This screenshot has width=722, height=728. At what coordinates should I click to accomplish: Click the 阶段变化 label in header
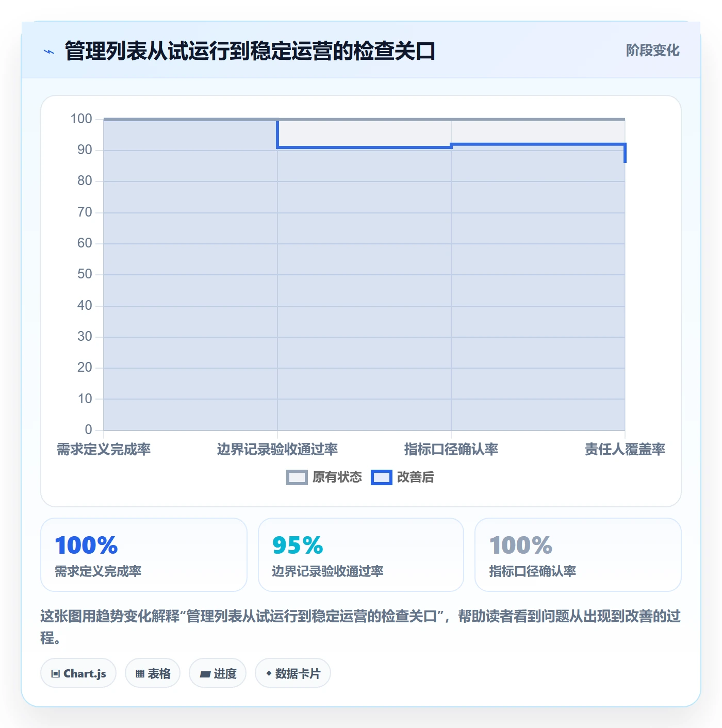(652, 51)
